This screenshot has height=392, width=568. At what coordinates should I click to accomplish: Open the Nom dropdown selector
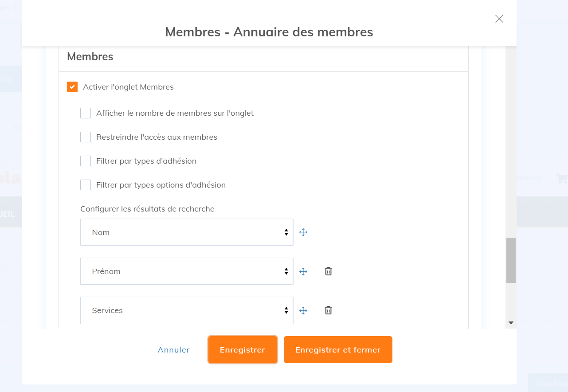point(187,232)
